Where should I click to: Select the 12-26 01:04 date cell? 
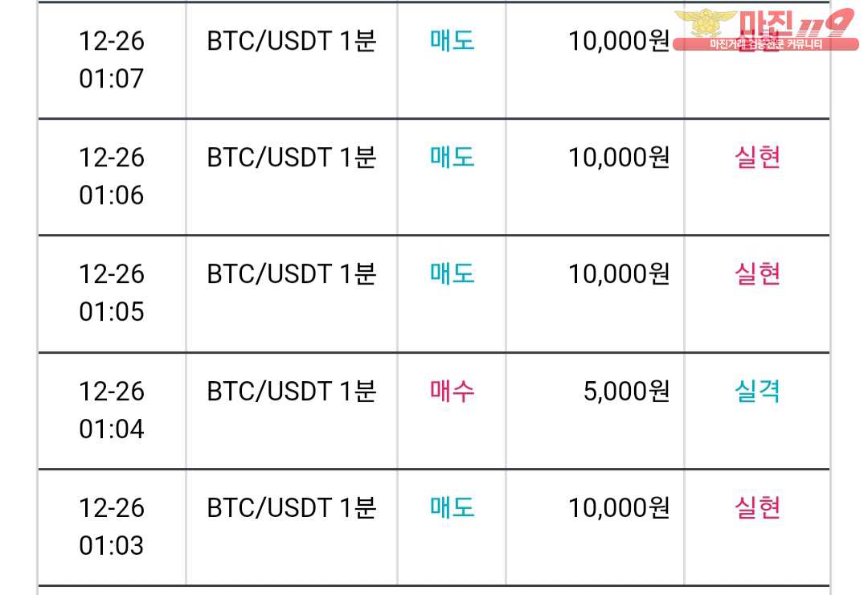pyautogui.click(x=112, y=410)
